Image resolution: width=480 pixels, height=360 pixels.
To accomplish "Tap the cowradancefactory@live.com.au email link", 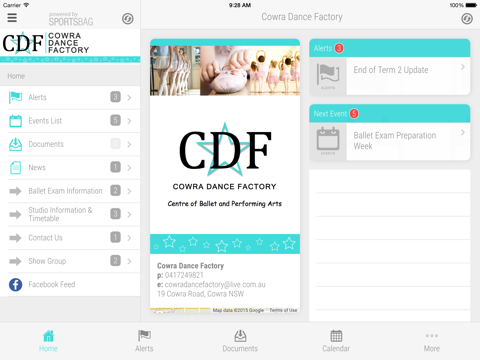I will coord(215,285).
